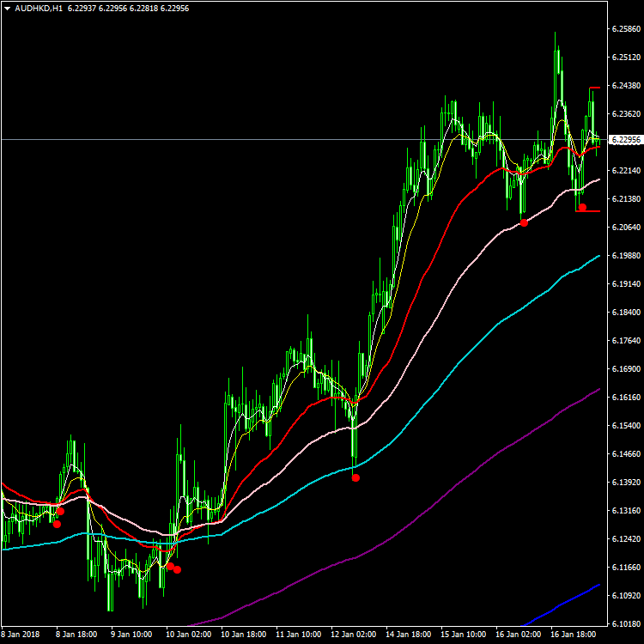Click the 6.10920 price axis label
This screenshot has height=644, width=644.
[x=626, y=596]
